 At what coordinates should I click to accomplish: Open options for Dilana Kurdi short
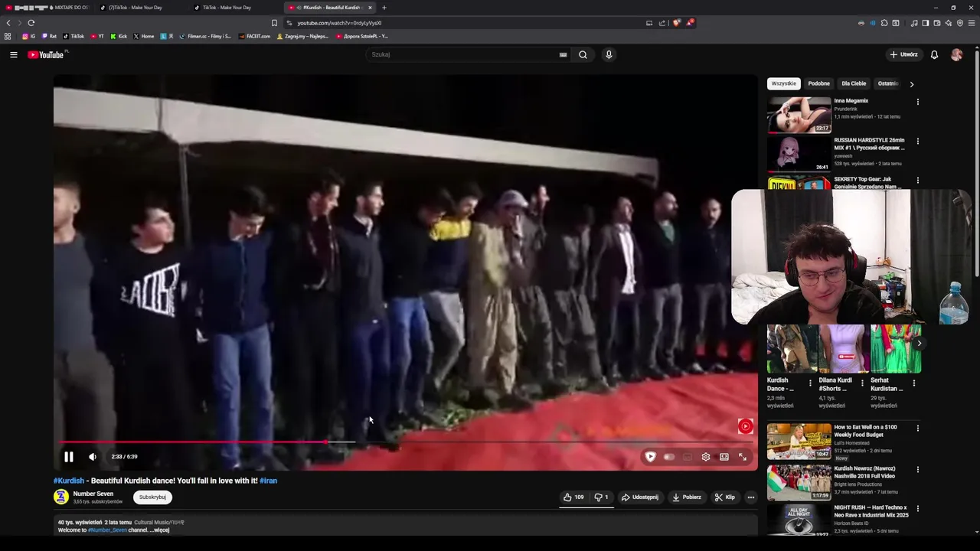(862, 383)
